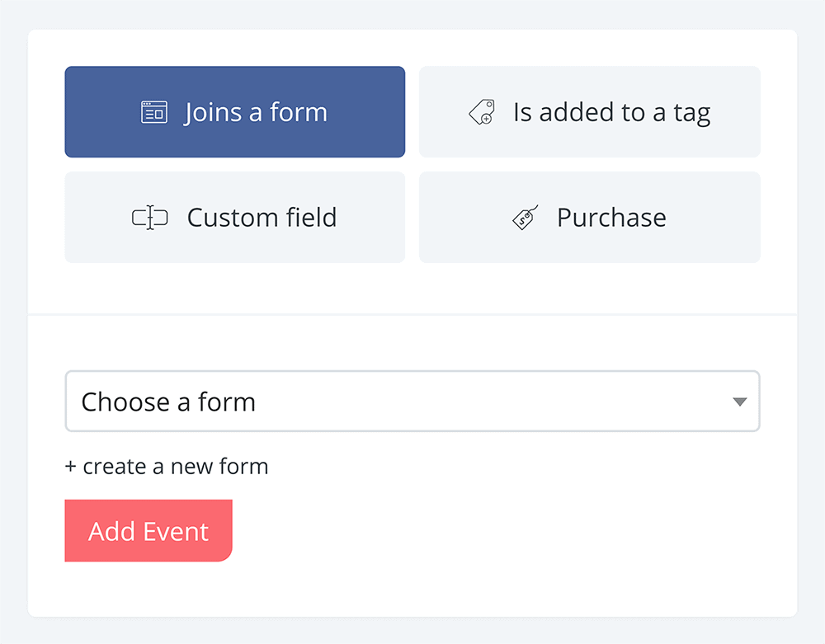This screenshot has height=644, width=825.
Task: Select the Joins a form event option
Action: [x=234, y=112]
